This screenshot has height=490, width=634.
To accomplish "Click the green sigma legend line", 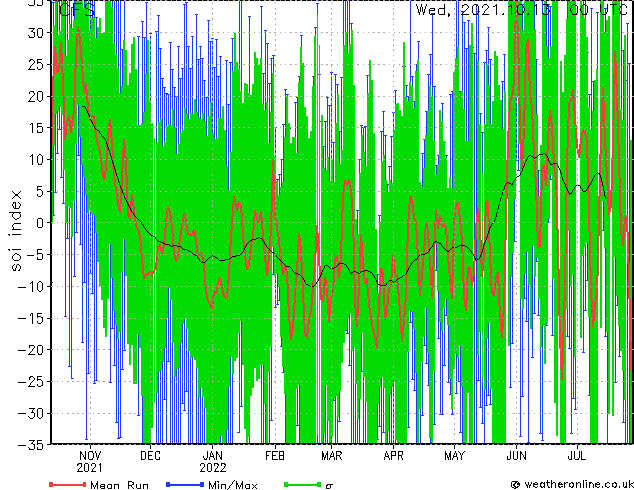I will click(303, 484).
